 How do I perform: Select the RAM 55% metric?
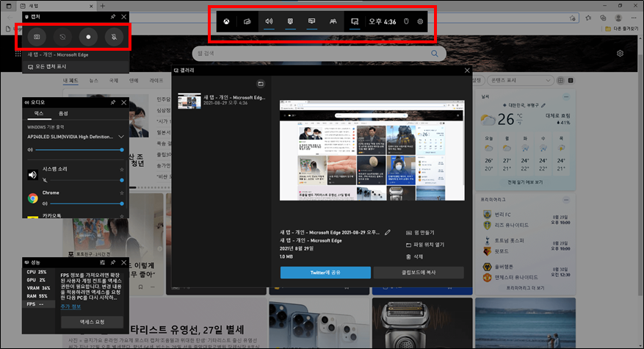38,296
